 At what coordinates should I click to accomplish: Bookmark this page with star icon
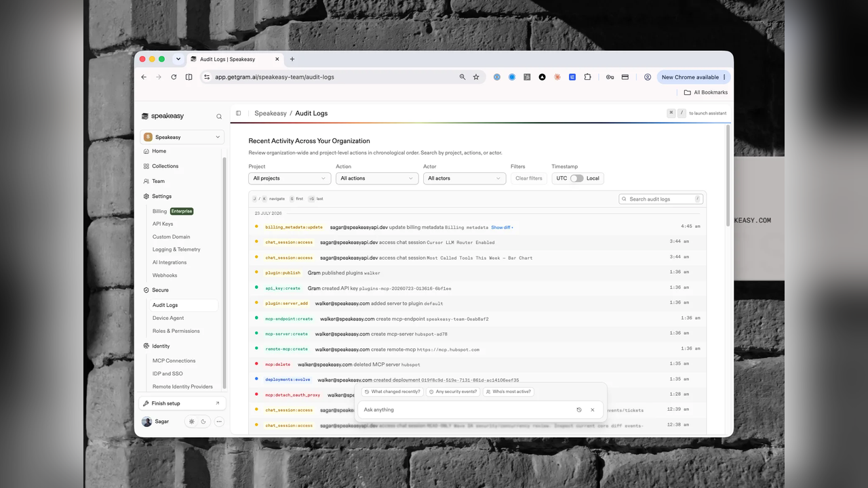tap(476, 77)
